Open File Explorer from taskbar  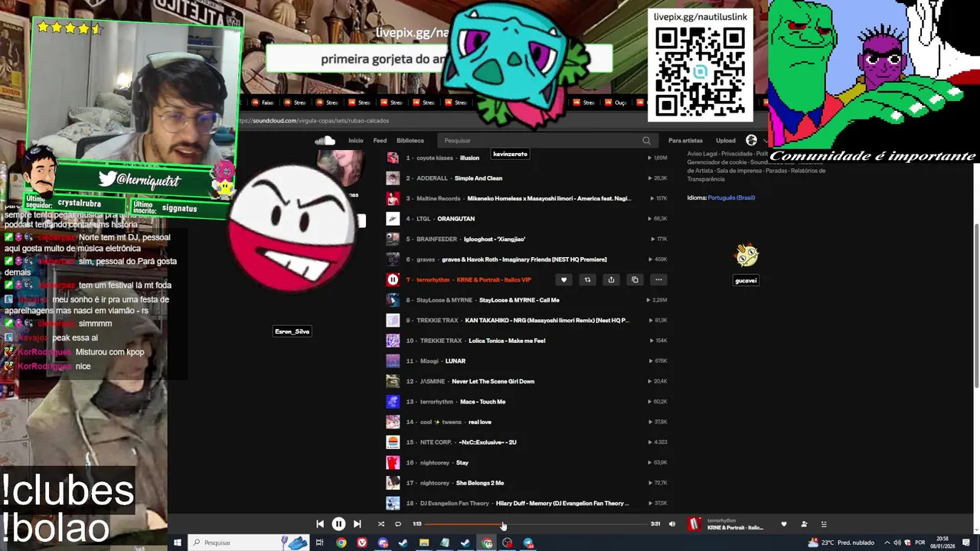(424, 543)
